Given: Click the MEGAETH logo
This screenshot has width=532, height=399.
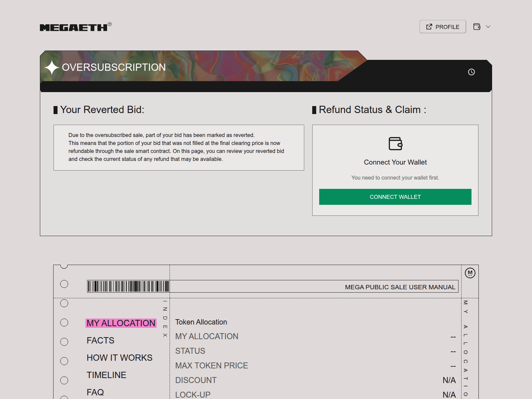Looking at the screenshot, I should click(x=75, y=27).
